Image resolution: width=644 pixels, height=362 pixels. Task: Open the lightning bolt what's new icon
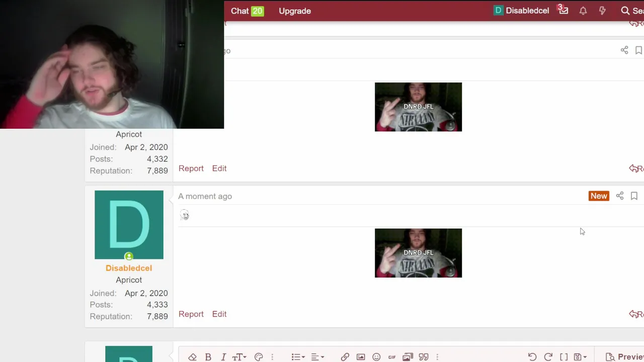[x=602, y=11]
